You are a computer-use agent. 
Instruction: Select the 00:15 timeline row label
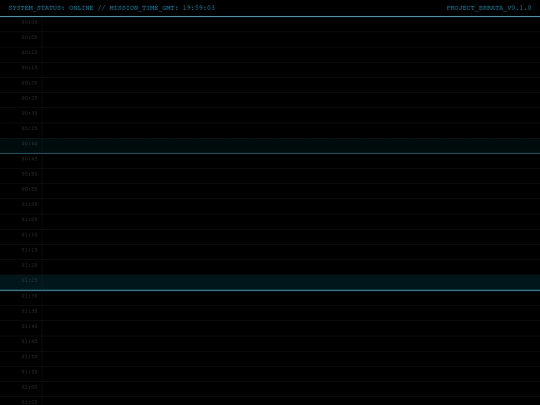click(29, 68)
